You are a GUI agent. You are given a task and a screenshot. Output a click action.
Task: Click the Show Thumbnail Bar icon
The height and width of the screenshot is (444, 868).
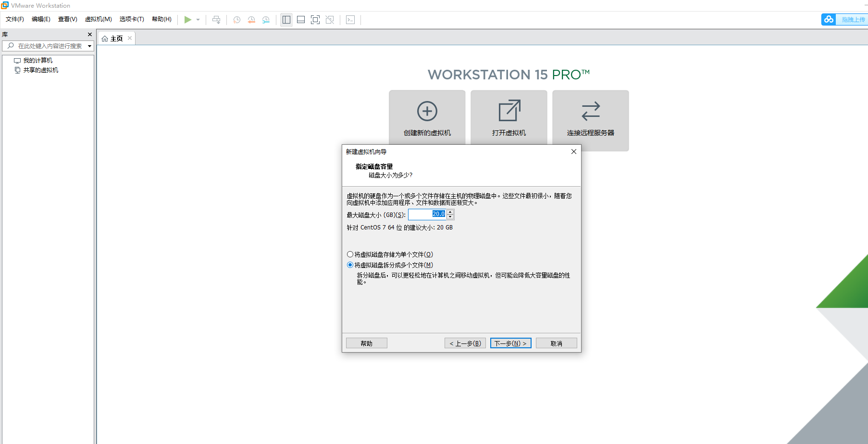tap(300, 19)
